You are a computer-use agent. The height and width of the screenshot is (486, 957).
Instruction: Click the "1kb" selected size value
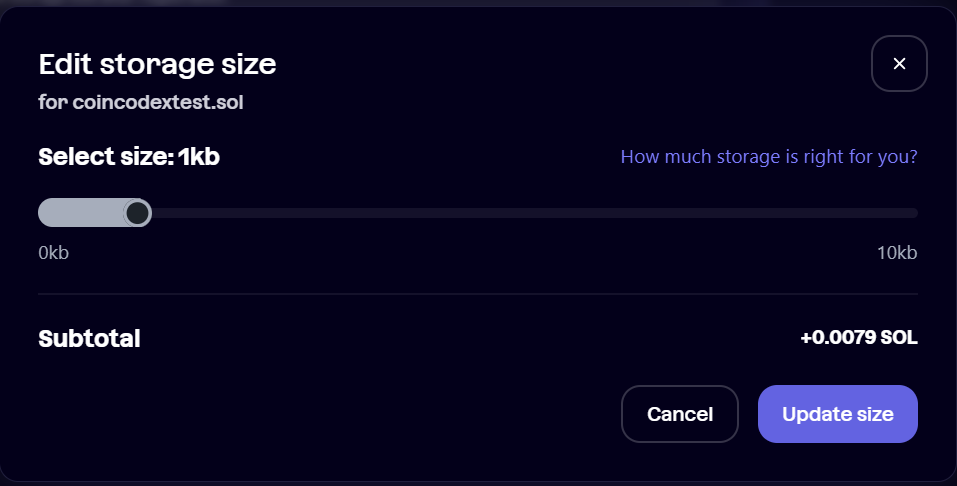[x=199, y=157]
